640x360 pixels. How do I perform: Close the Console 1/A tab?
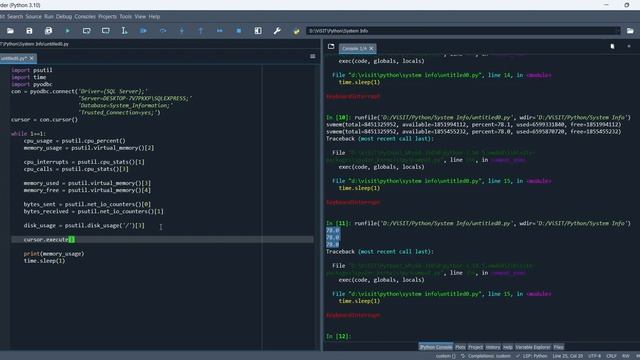pos(371,49)
